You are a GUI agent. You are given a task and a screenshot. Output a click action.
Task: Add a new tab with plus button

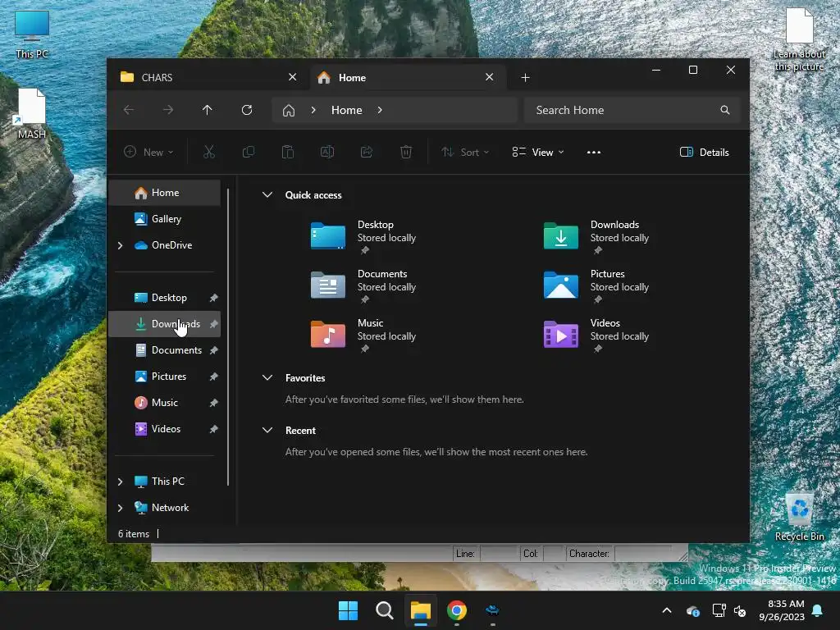[x=526, y=78]
